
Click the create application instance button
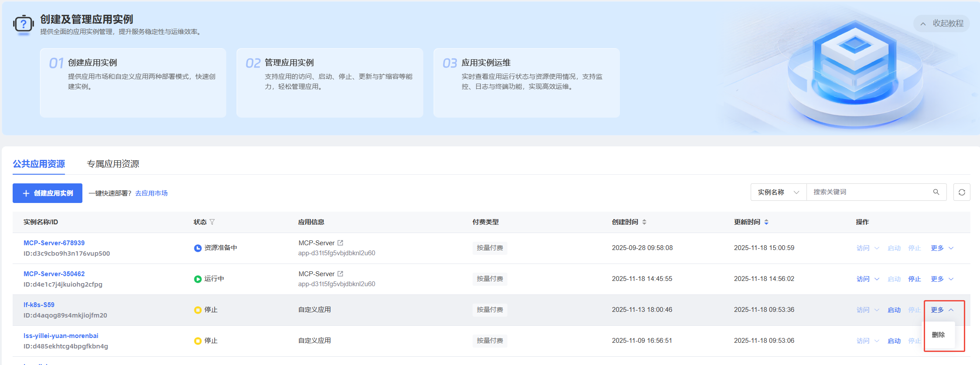point(48,193)
